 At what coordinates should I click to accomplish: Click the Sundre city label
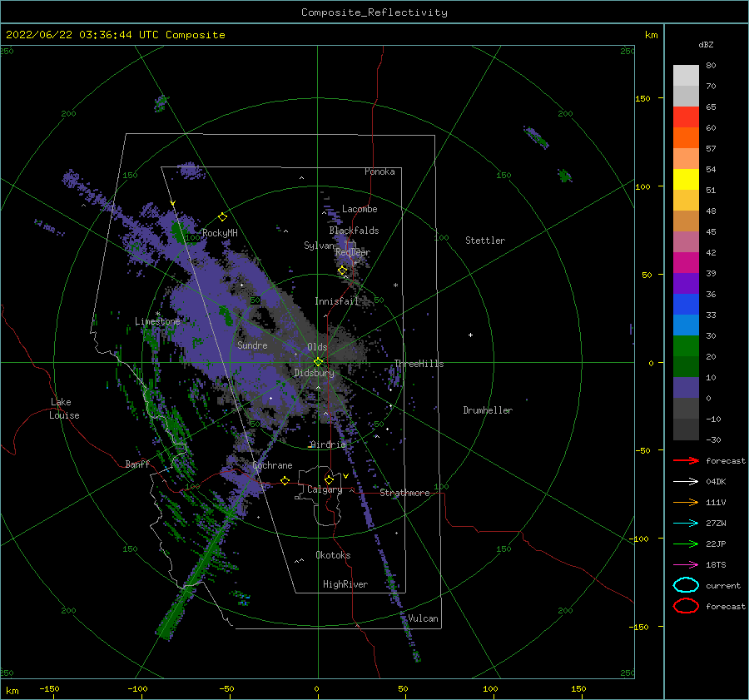pyautogui.click(x=252, y=345)
